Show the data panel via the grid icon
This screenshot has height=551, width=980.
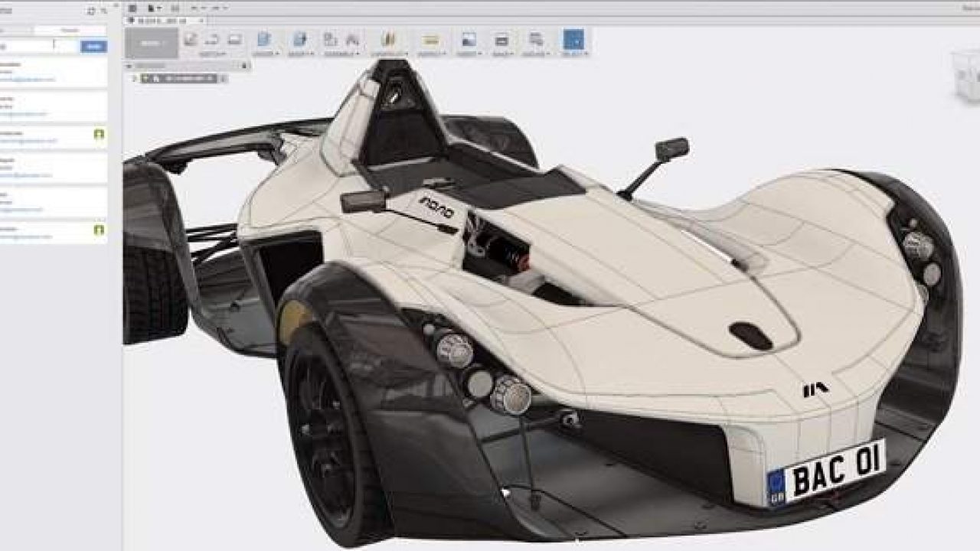click(132, 8)
